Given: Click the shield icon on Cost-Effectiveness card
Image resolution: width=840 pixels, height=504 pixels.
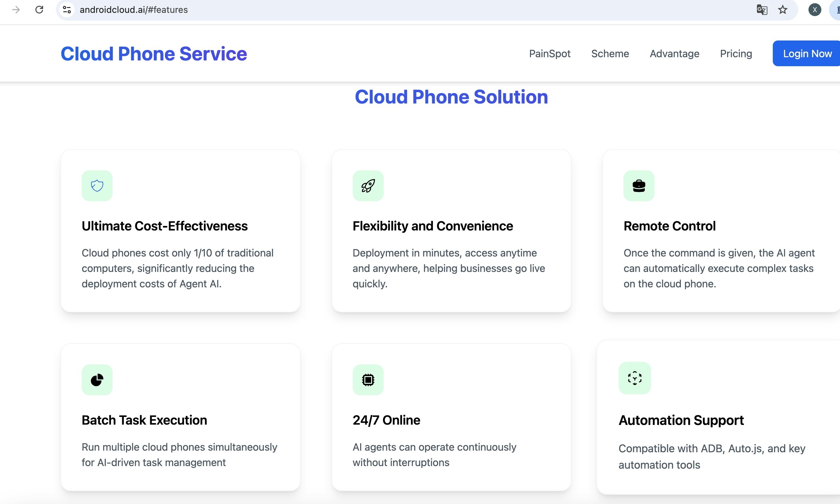Looking at the screenshot, I should [x=97, y=186].
